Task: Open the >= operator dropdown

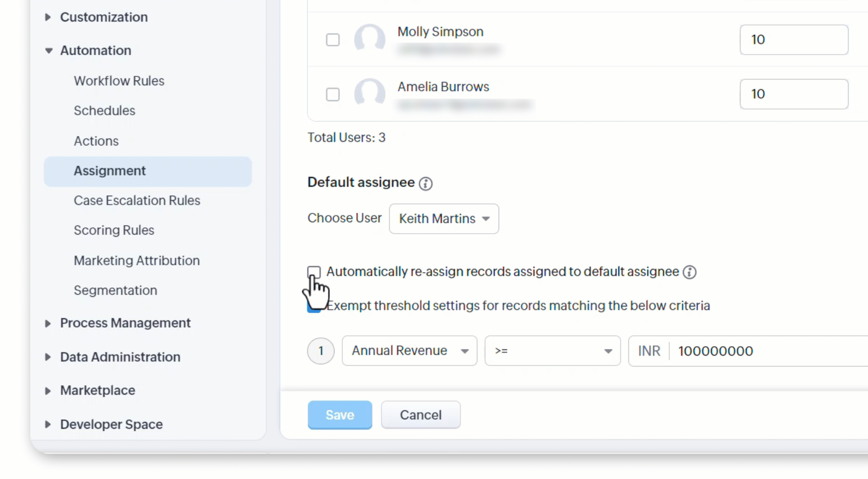Action: [x=552, y=351]
